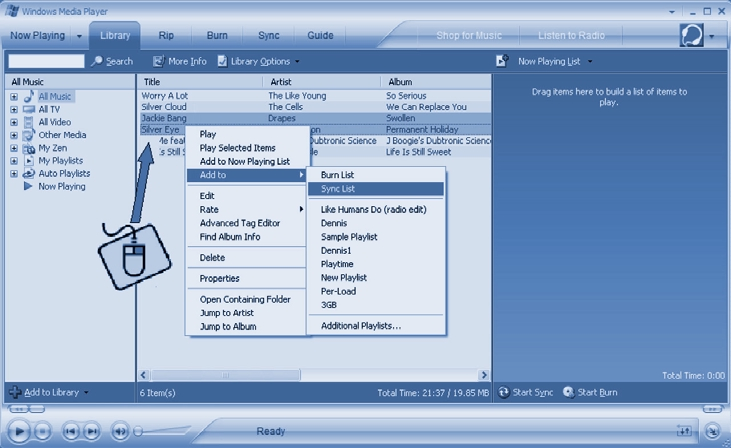Switch to the Library tab
The image size is (731, 448).
tap(115, 35)
